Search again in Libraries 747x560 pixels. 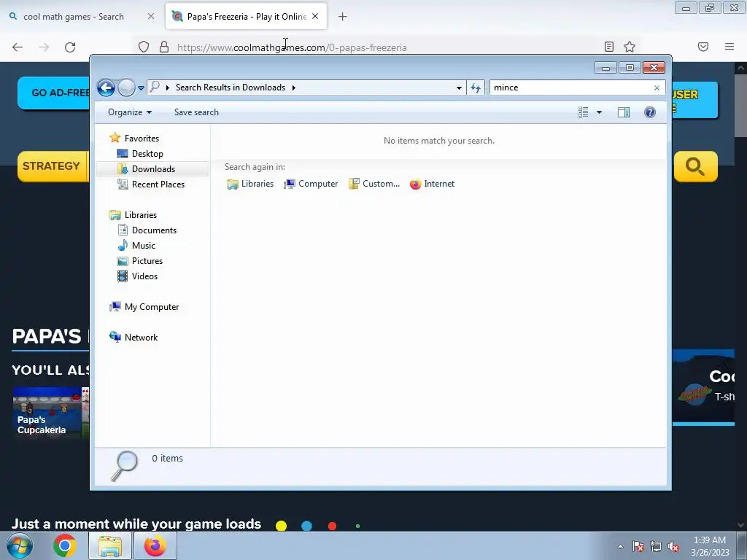250,184
